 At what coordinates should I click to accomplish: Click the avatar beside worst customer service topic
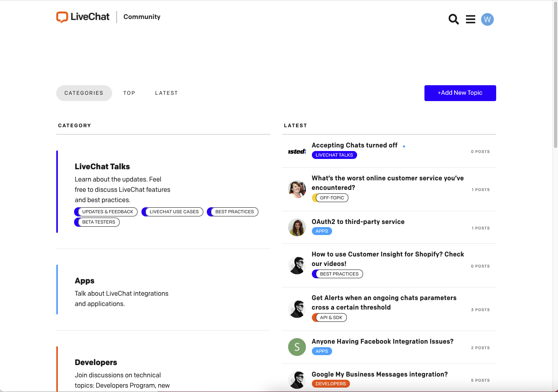297,189
